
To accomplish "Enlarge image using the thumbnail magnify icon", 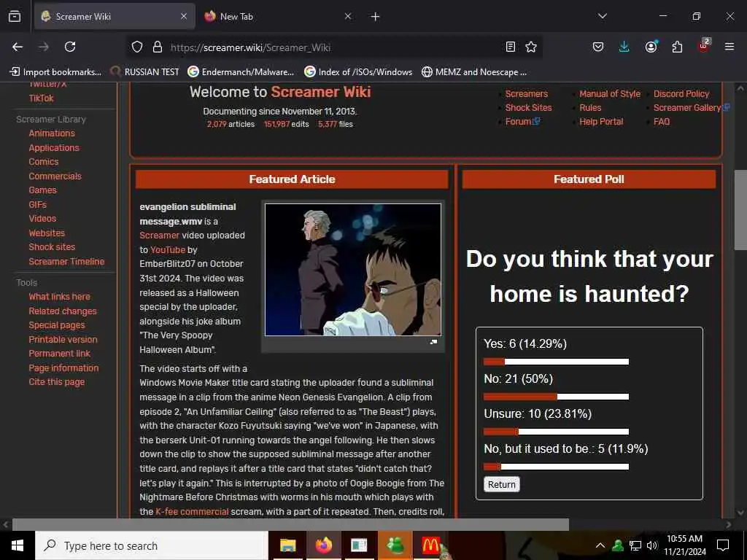I will point(433,342).
